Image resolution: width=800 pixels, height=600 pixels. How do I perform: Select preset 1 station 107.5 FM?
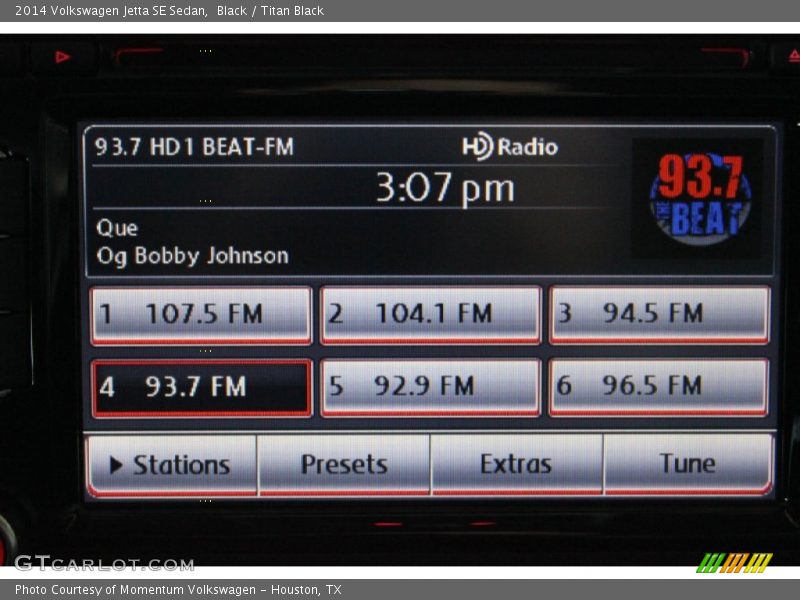tap(201, 315)
